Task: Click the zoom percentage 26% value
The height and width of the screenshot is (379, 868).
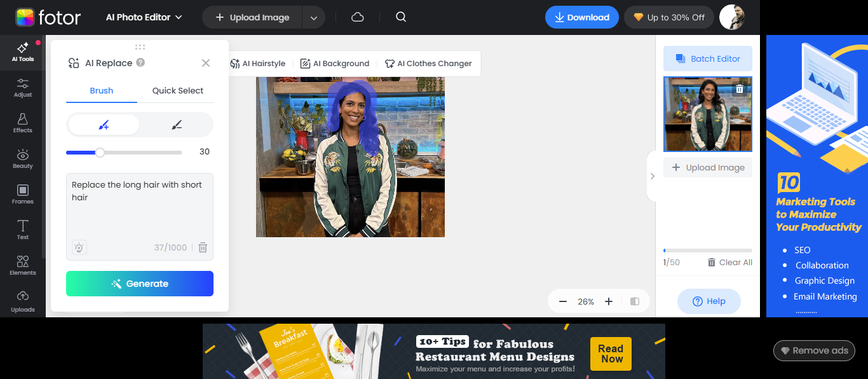Action: [586, 301]
